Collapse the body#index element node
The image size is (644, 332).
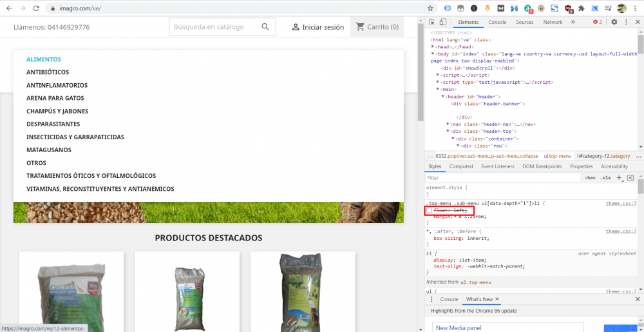point(433,54)
